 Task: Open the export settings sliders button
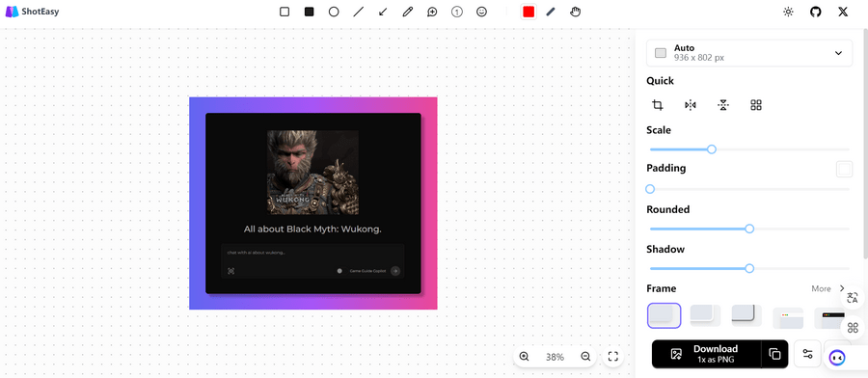pos(807,354)
